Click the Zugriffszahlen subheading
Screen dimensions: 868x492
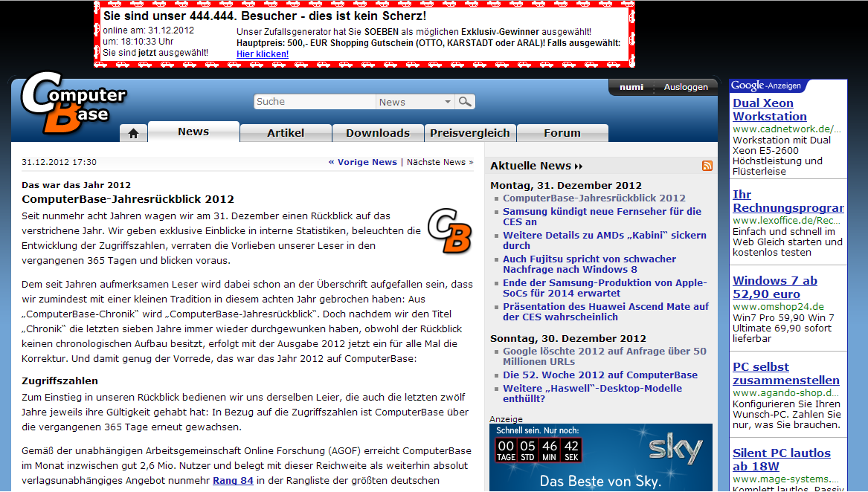coord(60,381)
